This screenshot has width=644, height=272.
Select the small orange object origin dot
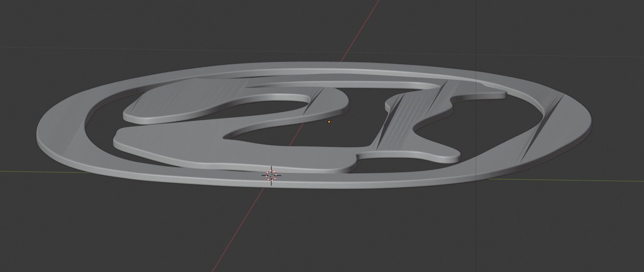pyautogui.click(x=329, y=122)
